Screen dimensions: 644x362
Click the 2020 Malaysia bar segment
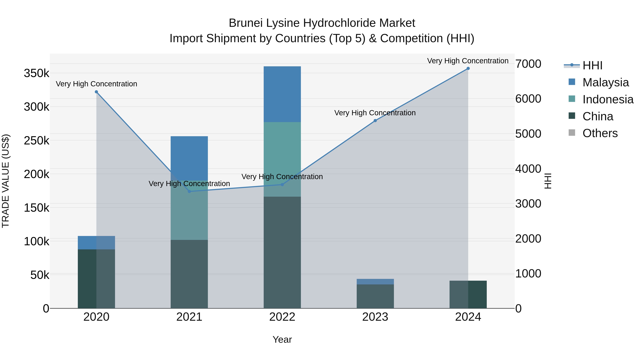click(96, 243)
